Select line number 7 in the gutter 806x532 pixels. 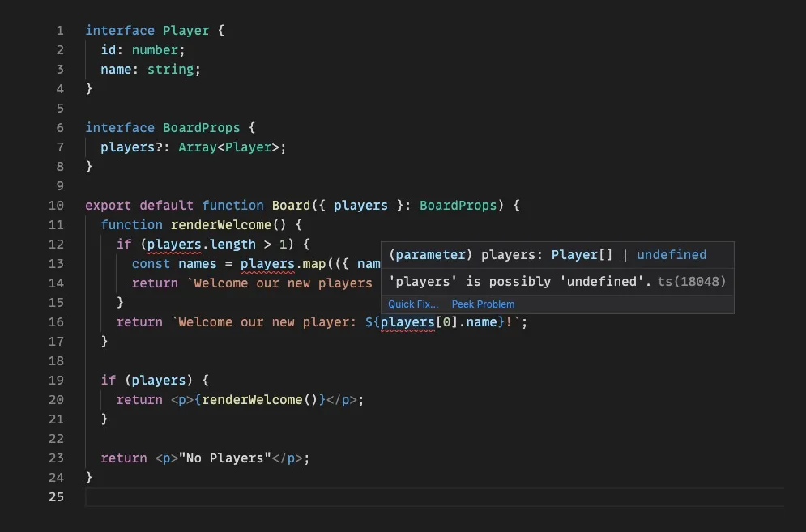coord(60,147)
